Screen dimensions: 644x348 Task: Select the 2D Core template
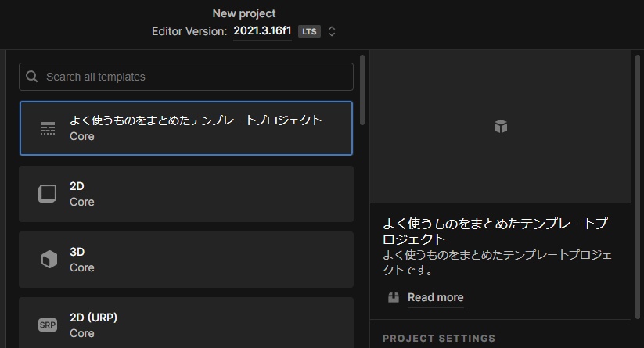pyautogui.click(x=186, y=194)
